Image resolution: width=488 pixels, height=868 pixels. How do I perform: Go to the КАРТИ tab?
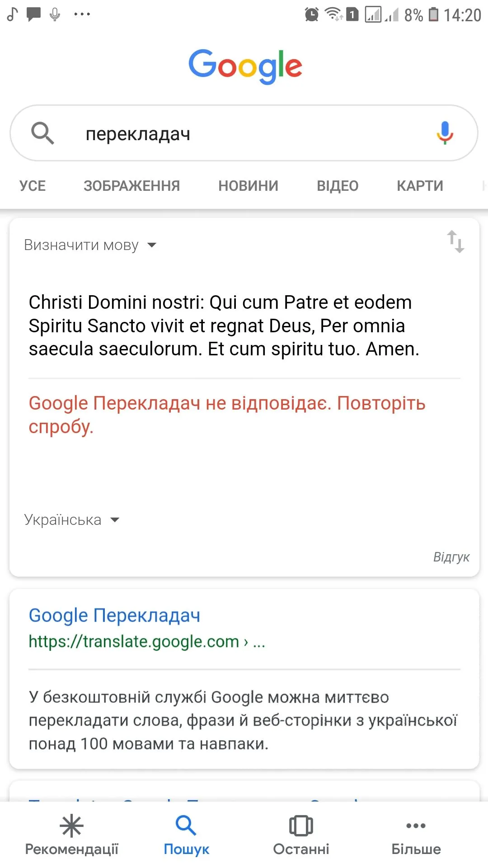click(420, 186)
